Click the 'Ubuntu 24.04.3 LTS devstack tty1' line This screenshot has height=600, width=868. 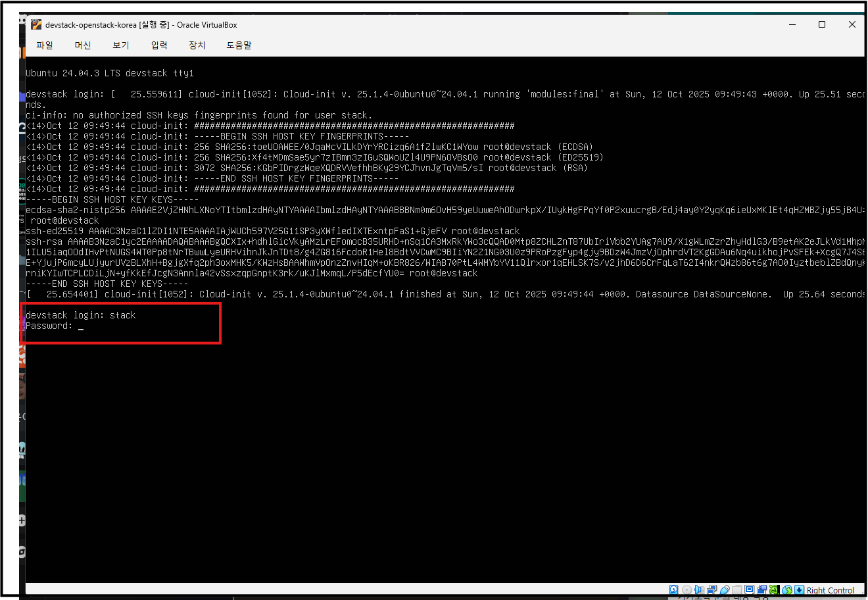click(x=110, y=73)
